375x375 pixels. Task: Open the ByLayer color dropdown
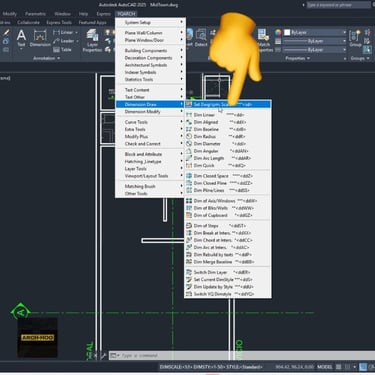click(x=315, y=32)
